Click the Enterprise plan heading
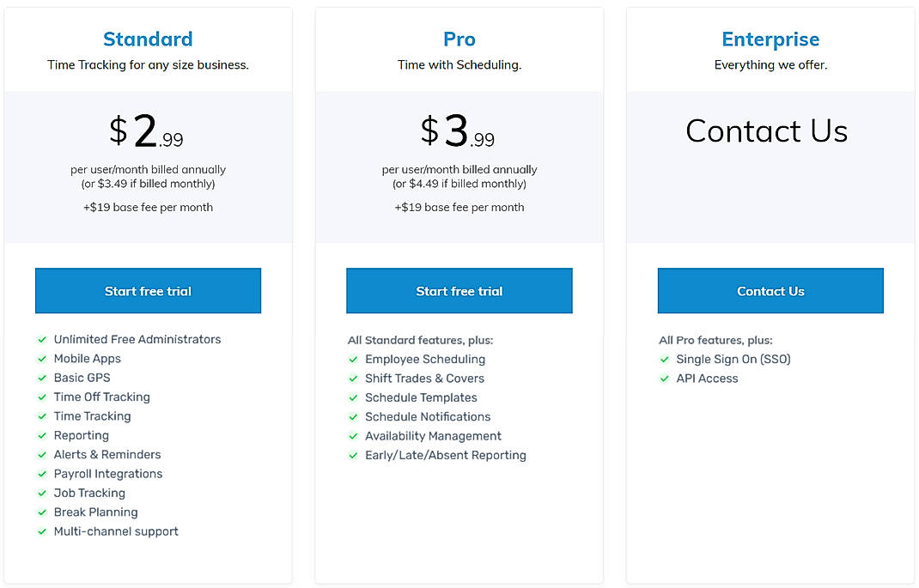This screenshot has width=919, height=588. click(770, 39)
